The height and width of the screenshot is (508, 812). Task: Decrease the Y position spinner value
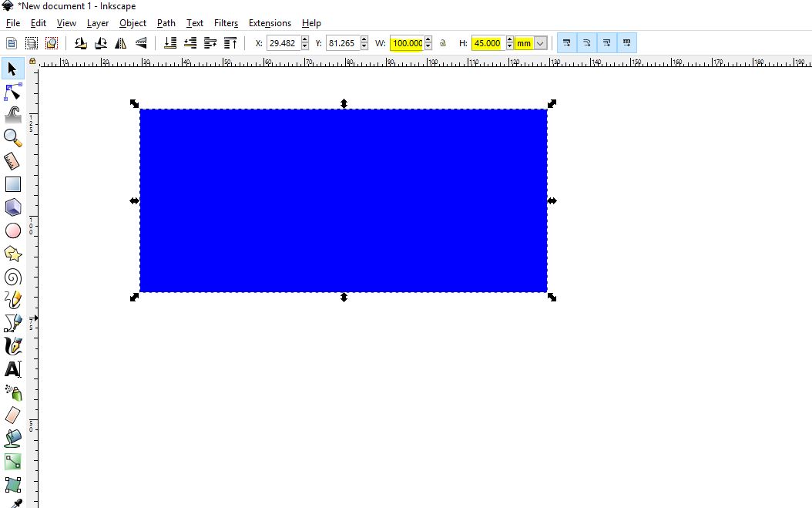point(364,47)
